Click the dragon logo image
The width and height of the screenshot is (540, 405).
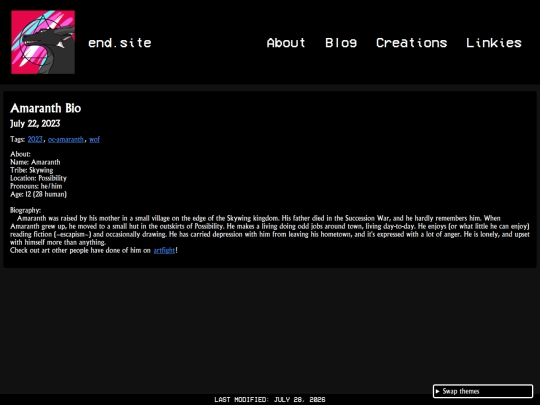point(43,42)
